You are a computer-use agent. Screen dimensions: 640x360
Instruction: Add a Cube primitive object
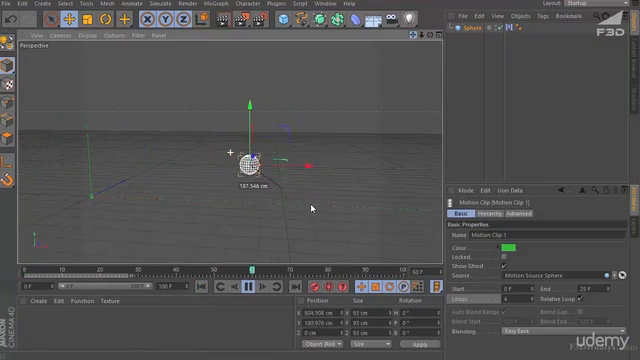pyautogui.click(x=283, y=19)
